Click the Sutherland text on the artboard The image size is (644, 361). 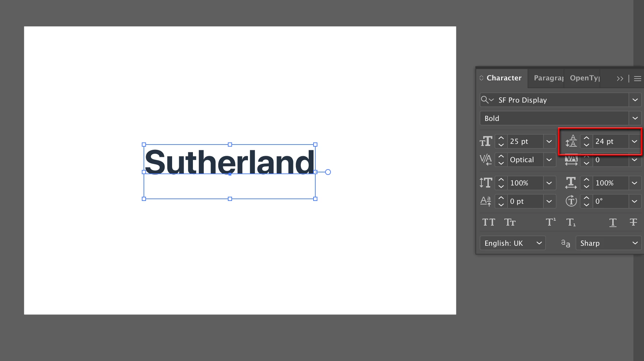tap(229, 162)
